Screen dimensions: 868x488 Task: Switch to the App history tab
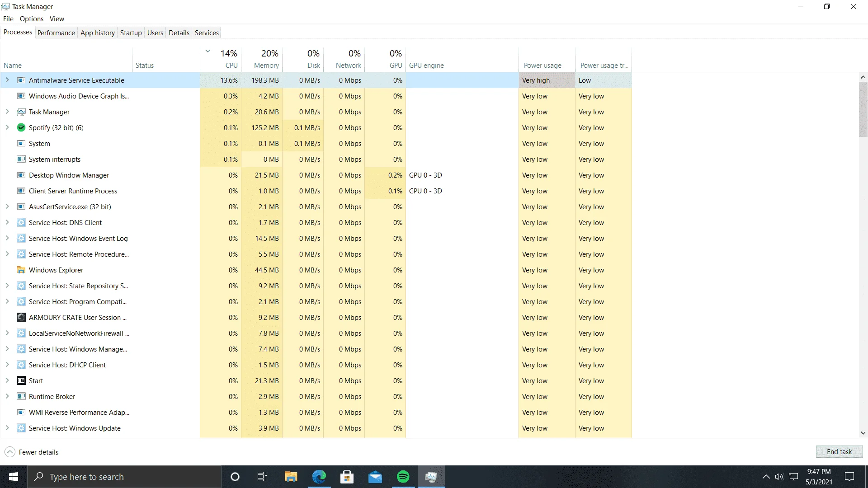pyautogui.click(x=98, y=33)
